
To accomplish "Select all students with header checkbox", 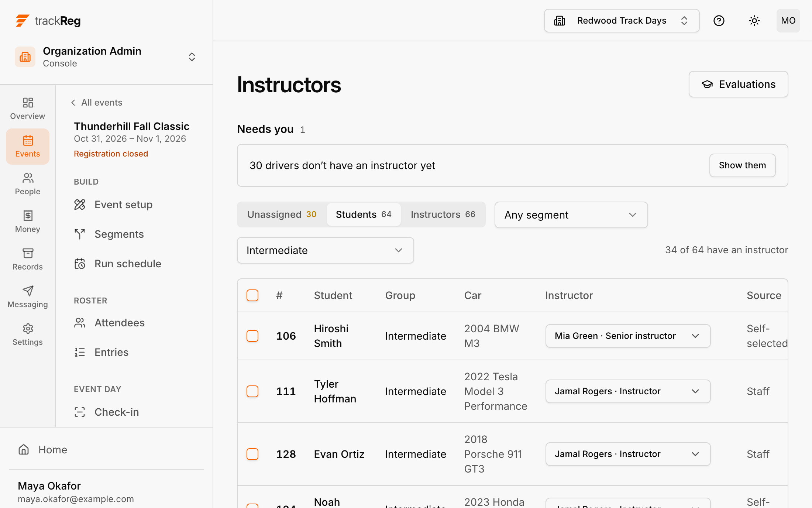I will [252, 295].
